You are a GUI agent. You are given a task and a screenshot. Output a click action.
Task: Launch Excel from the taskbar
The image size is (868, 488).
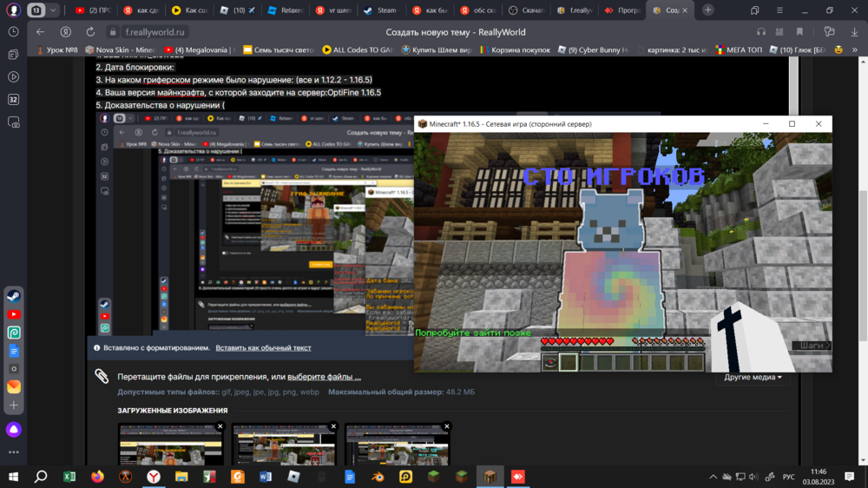[x=69, y=477]
